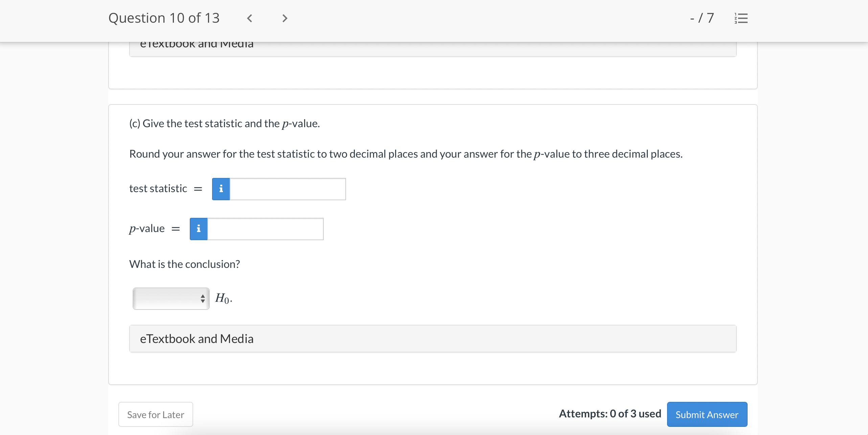868x435 pixels.
Task: Click the H0 symbol label
Action: click(x=223, y=298)
